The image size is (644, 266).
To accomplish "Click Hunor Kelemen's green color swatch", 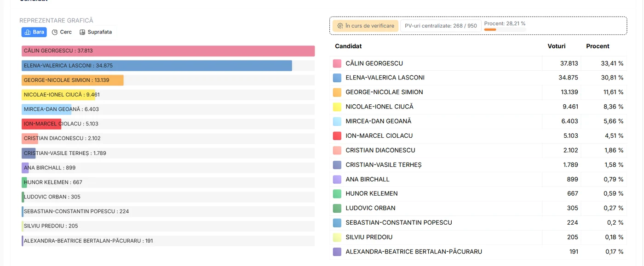I will pyautogui.click(x=337, y=194).
